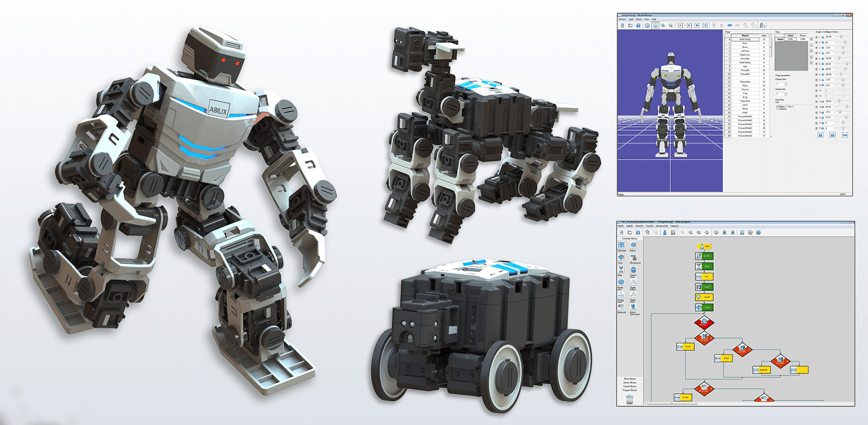Collapse the Controller Blocks header
The height and width of the screenshot is (425, 868).
[x=630, y=239]
